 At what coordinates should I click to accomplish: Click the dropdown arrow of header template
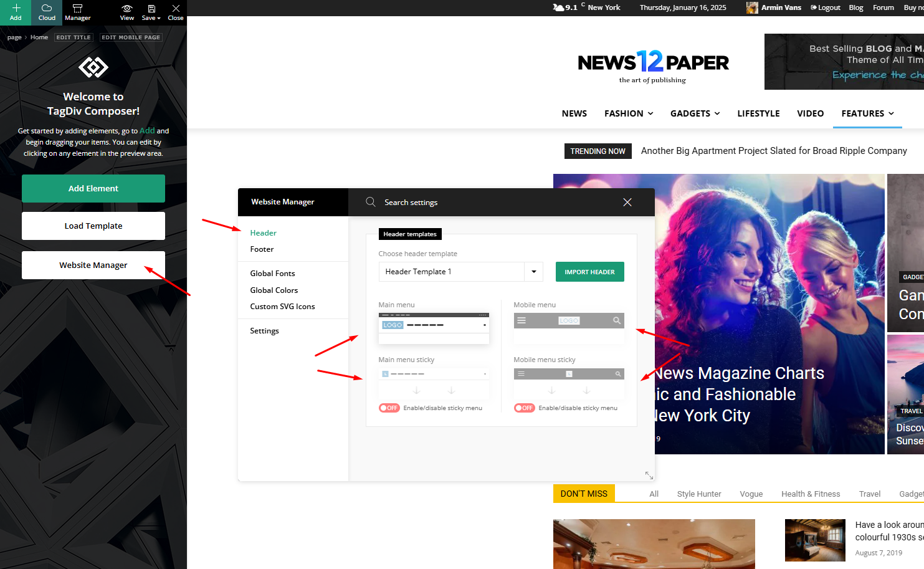tap(534, 272)
